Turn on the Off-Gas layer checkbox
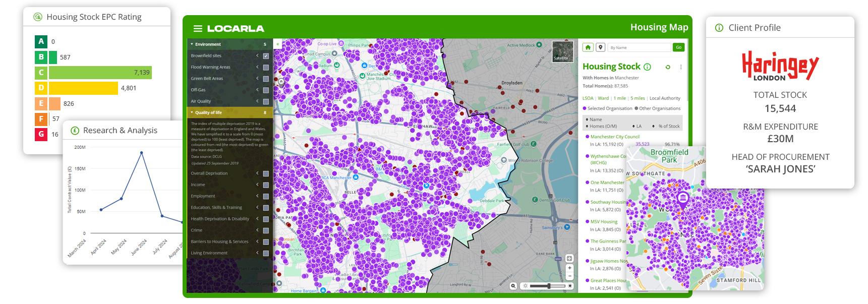 coord(266,90)
